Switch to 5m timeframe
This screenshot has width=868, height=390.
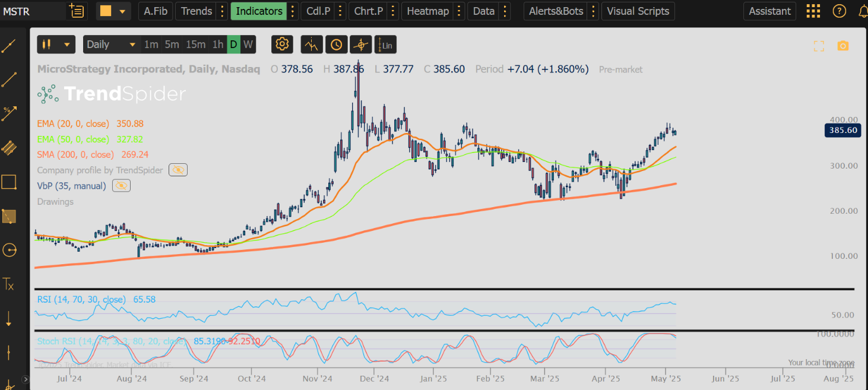coord(172,45)
